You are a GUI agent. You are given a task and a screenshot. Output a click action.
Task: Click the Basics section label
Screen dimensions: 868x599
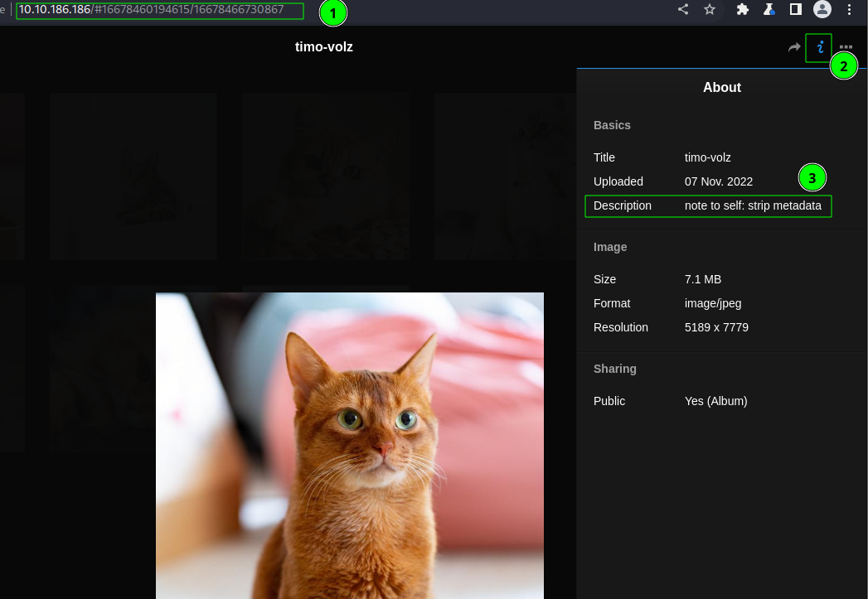tap(612, 126)
